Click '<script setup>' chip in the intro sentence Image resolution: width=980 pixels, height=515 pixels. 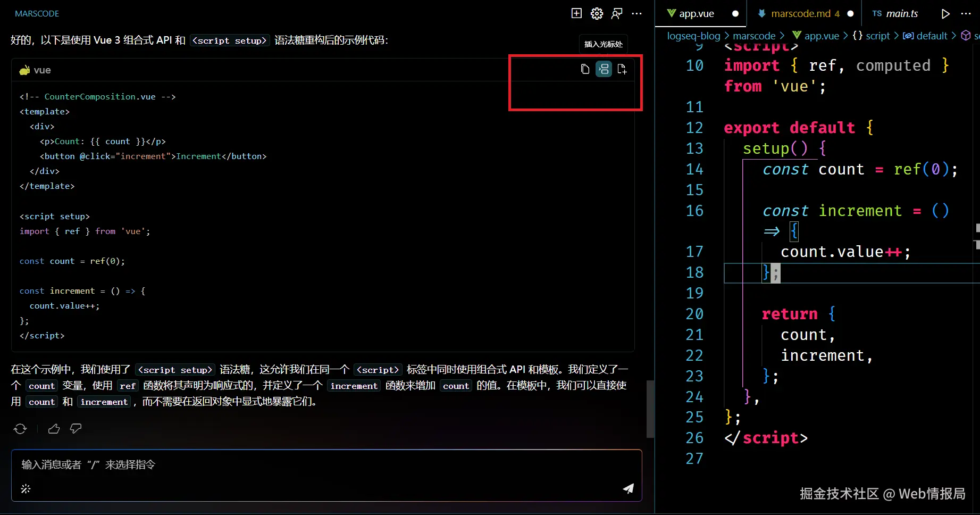click(230, 40)
